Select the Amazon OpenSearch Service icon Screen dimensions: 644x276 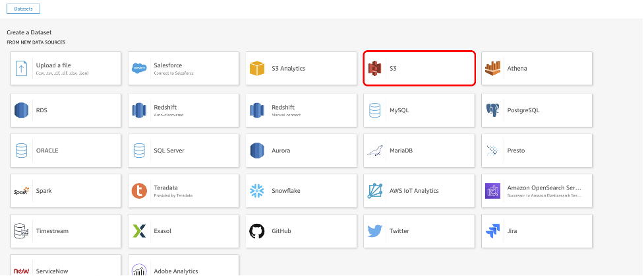[x=492, y=191]
